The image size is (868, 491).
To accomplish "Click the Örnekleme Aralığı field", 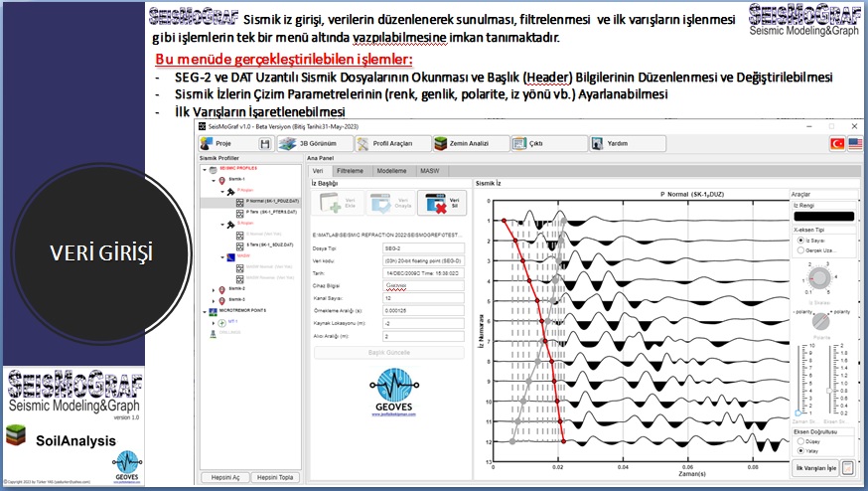I will click(423, 311).
